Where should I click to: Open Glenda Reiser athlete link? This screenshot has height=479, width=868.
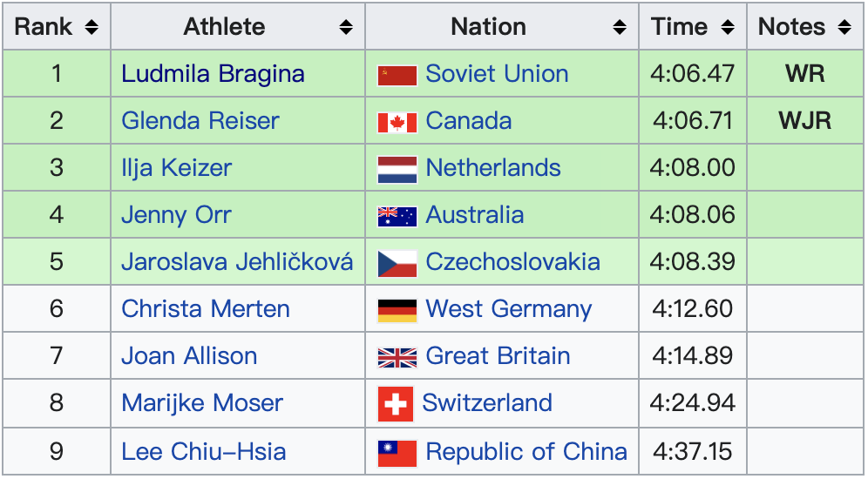click(200, 121)
